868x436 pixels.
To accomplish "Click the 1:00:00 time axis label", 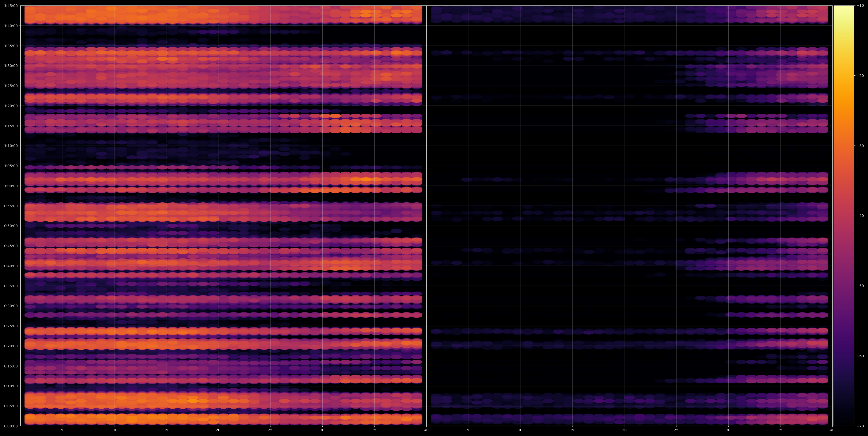I will [x=11, y=186].
